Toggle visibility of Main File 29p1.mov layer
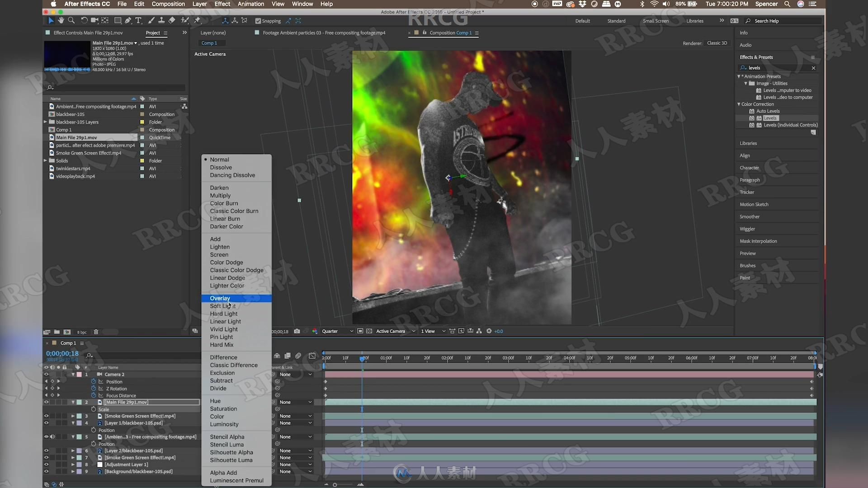This screenshot has width=868, height=488. click(x=47, y=402)
